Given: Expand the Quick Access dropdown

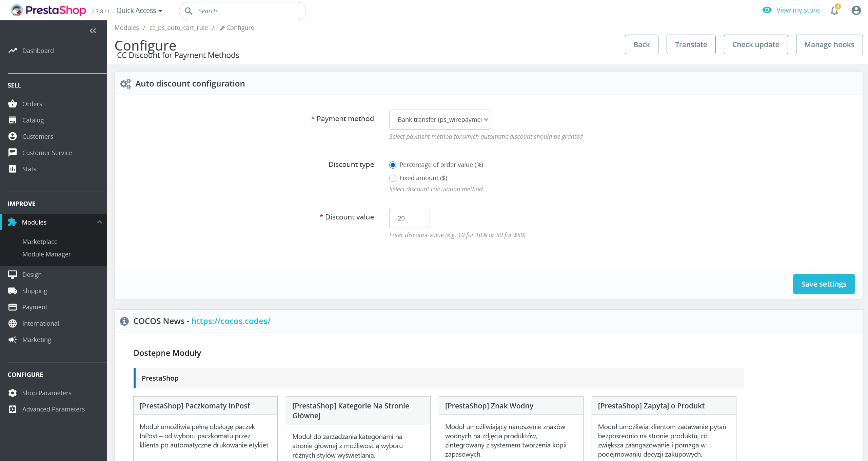Looking at the screenshot, I should click(139, 10).
